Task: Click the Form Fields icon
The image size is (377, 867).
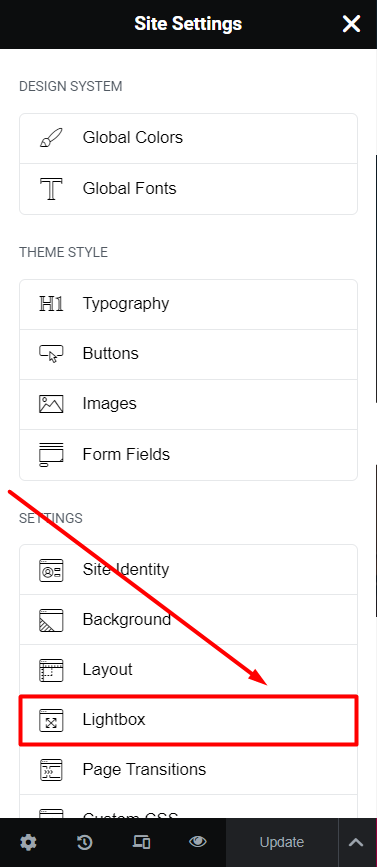Action: 51,455
